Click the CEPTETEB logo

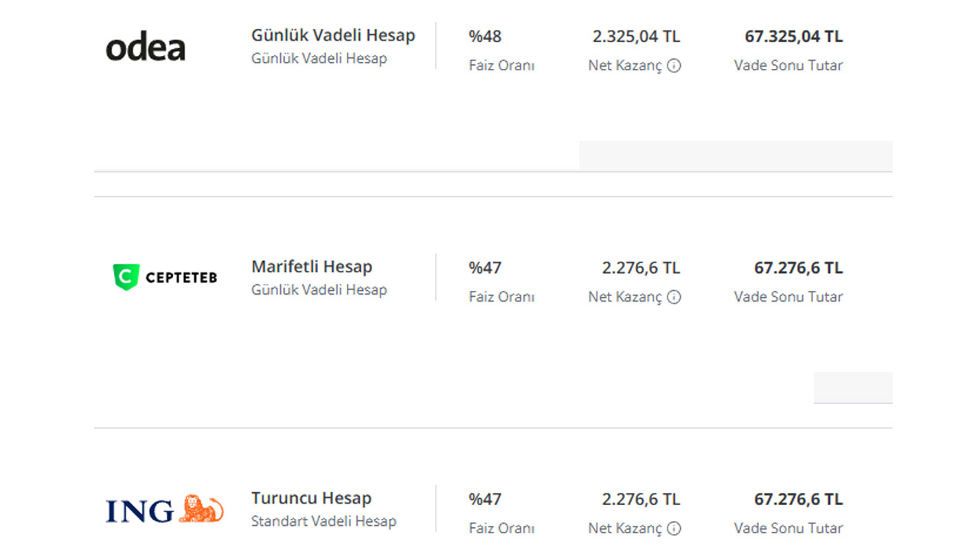[x=165, y=277]
